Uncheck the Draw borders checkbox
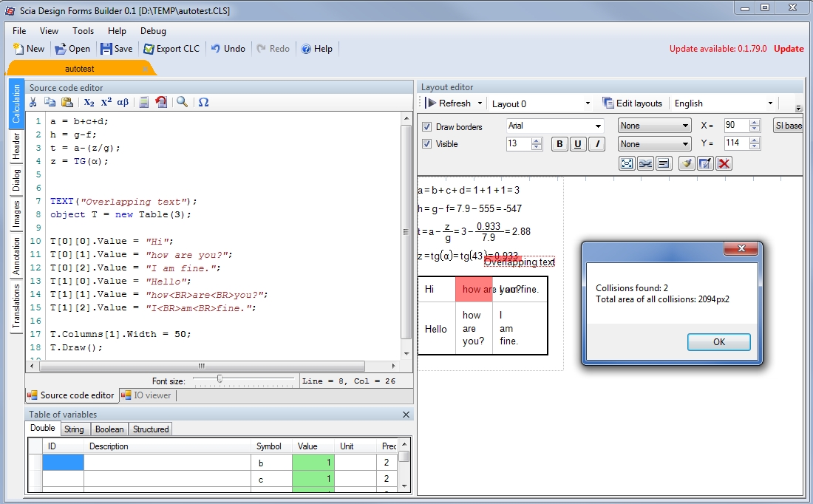Viewport: 813px width, 504px height. pyautogui.click(x=426, y=126)
